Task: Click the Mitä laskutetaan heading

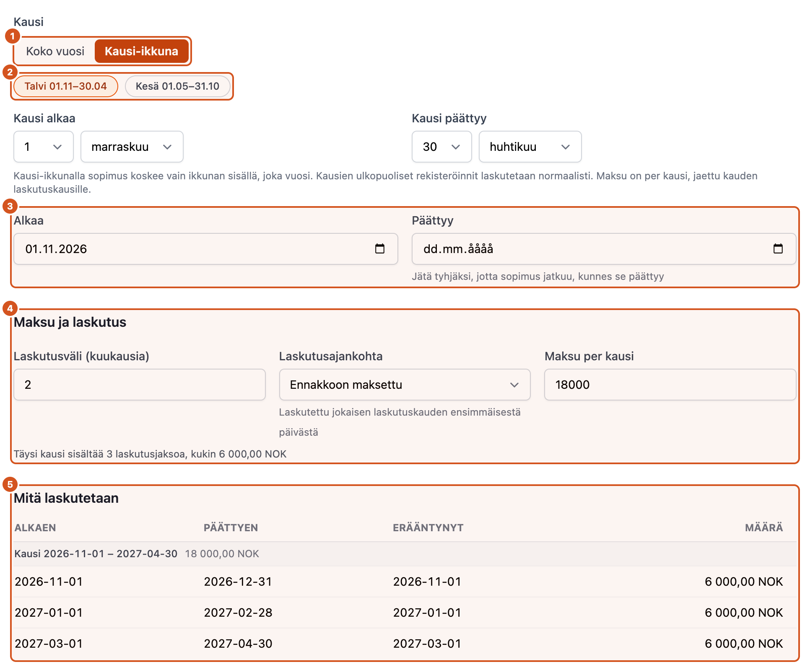Action: (66, 498)
